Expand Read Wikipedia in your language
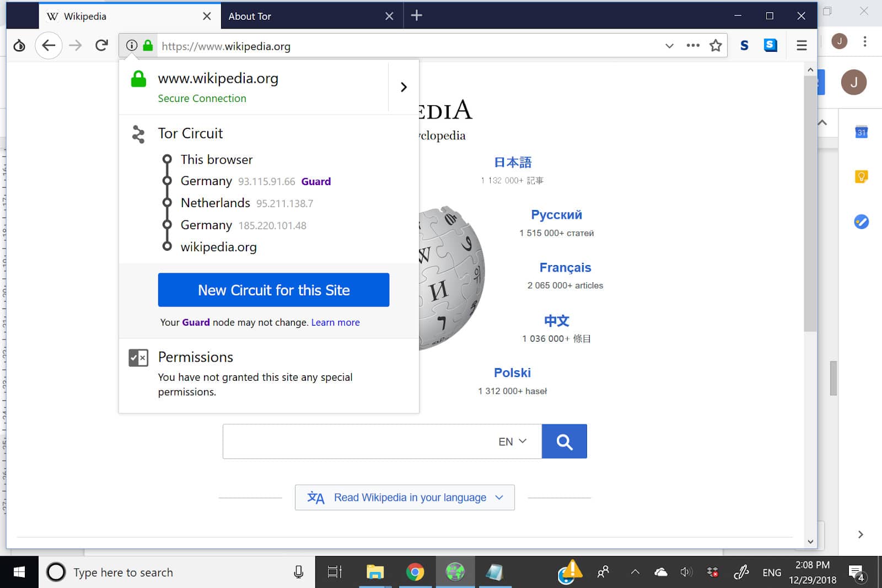882x588 pixels. [405, 498]
